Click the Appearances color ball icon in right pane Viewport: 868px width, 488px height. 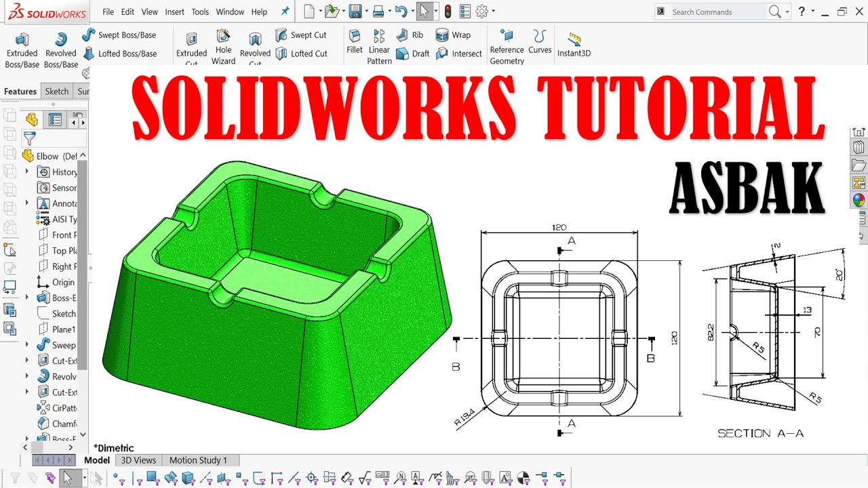click(x=859, y=201)
